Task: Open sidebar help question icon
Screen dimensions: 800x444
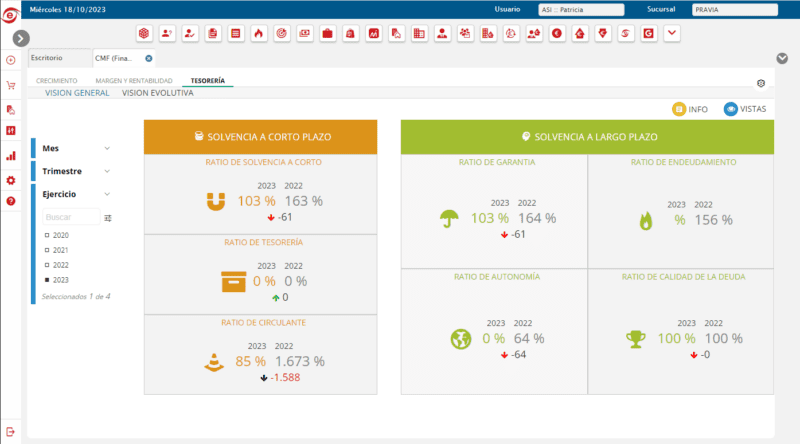Action: 11,201
